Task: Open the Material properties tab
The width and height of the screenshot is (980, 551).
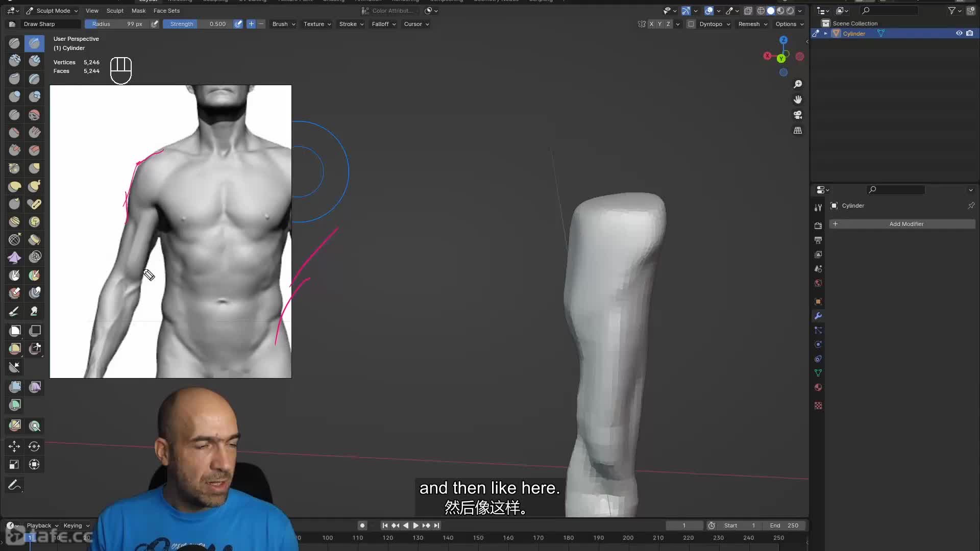Action: 818,387
